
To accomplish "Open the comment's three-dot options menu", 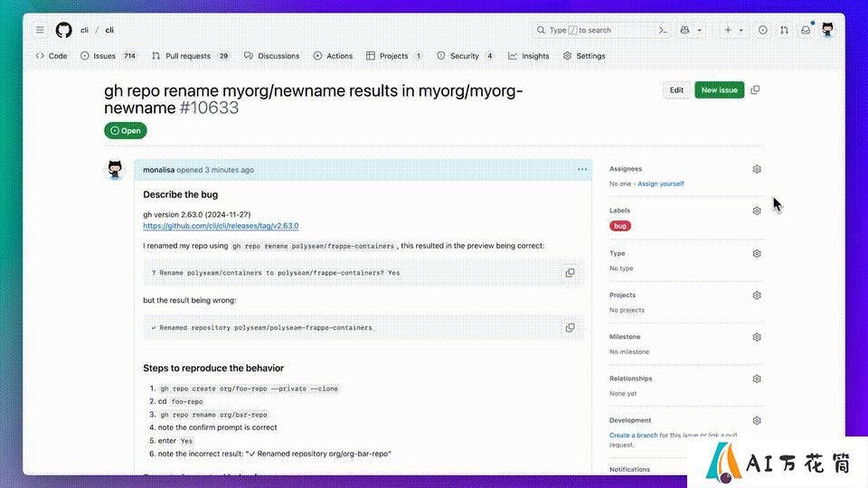I will [582, 169].
